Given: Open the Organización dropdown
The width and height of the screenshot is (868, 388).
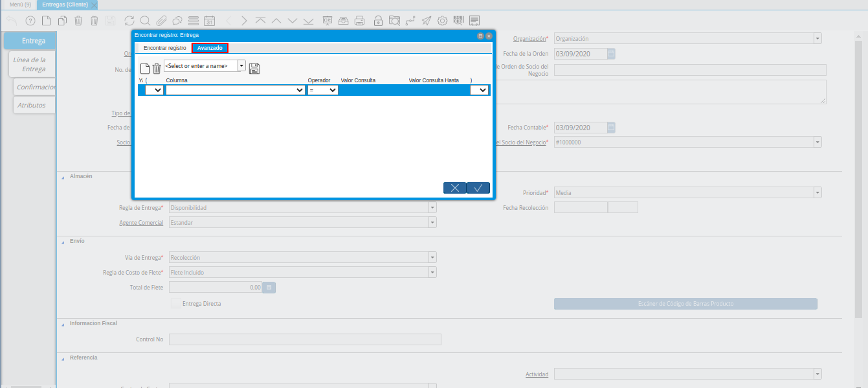Looking at the screenshot, I should [x=818, y=39].
